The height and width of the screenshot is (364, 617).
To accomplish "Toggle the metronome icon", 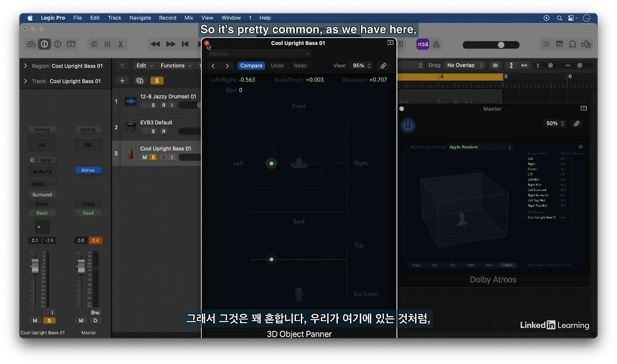I will [436, 44].
